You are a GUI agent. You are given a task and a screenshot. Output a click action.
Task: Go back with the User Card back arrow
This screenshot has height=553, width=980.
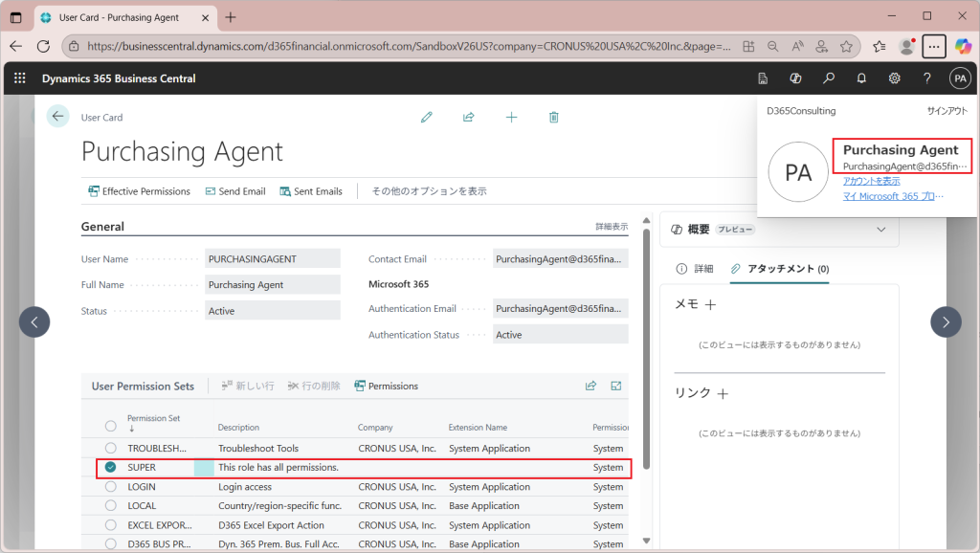click(57, 116)
